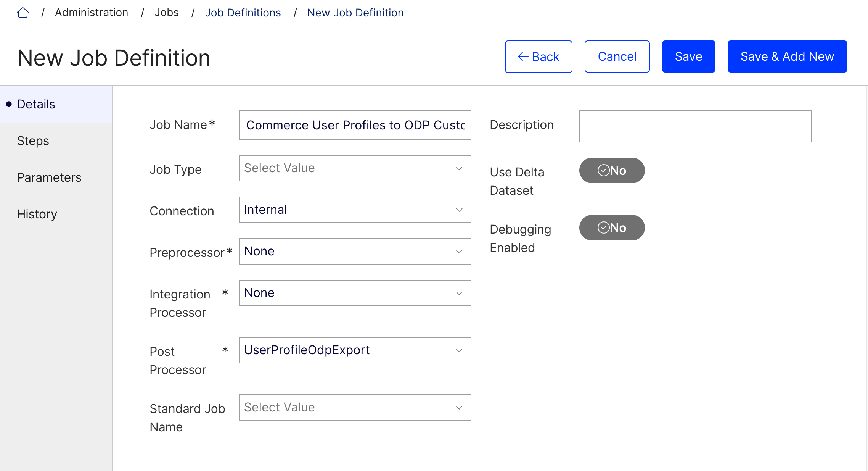Click the Description input field
Image resolution: width=868 pixels, height=471 pixels.
coord(695,126)
